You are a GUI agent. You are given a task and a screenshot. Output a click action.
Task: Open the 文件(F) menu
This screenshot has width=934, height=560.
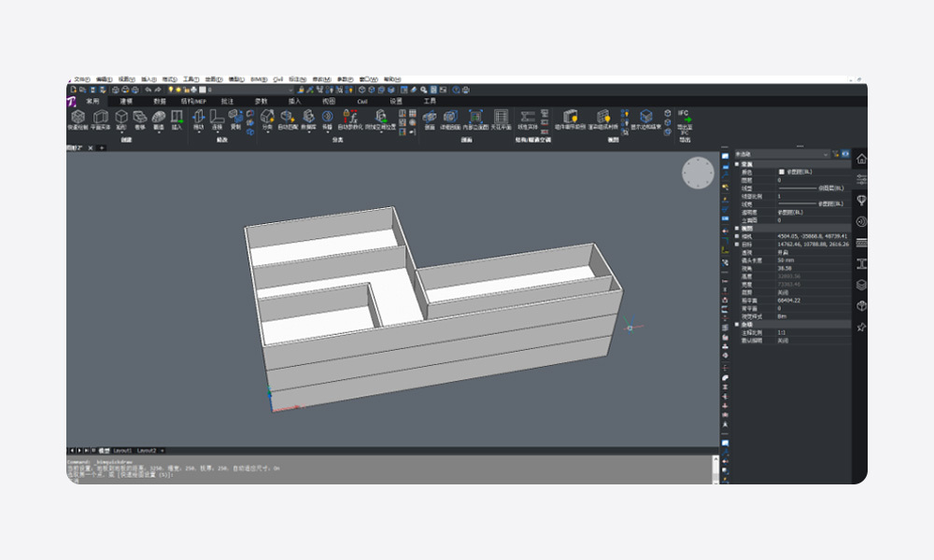(x=81, y=79)
